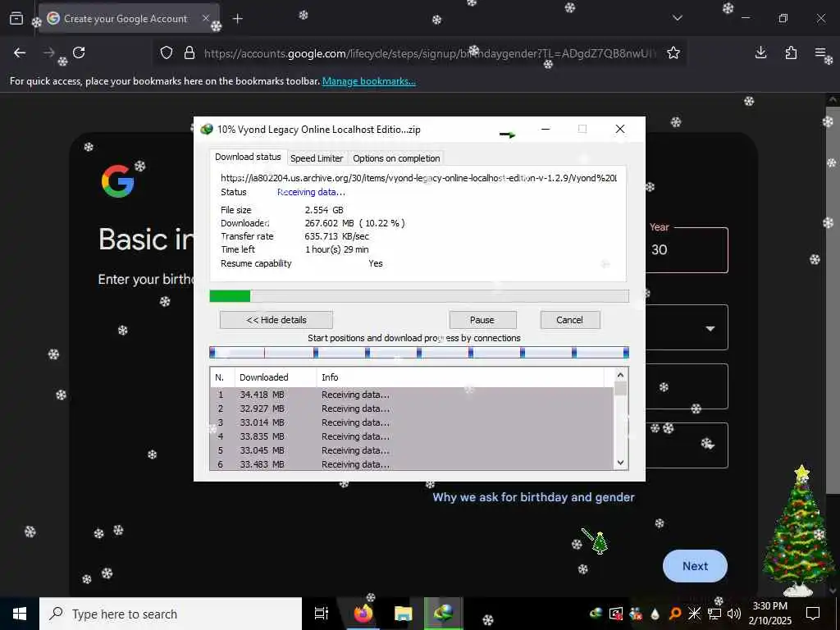Click the connections list scroll up arrow

tap(620, 375)
